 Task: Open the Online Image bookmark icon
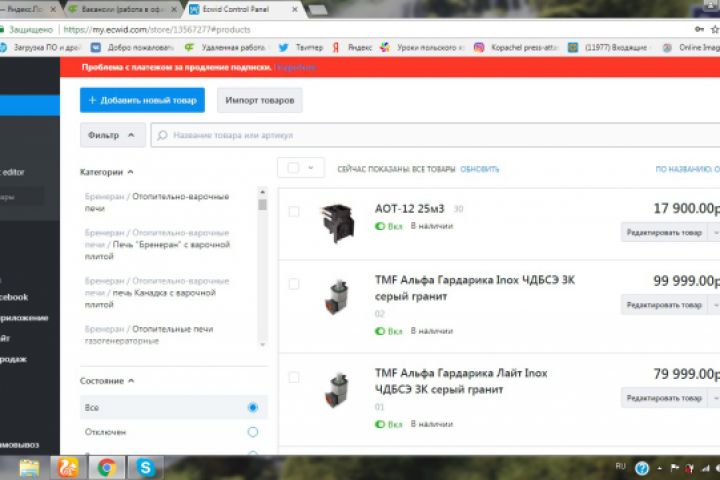coord(667,47)
